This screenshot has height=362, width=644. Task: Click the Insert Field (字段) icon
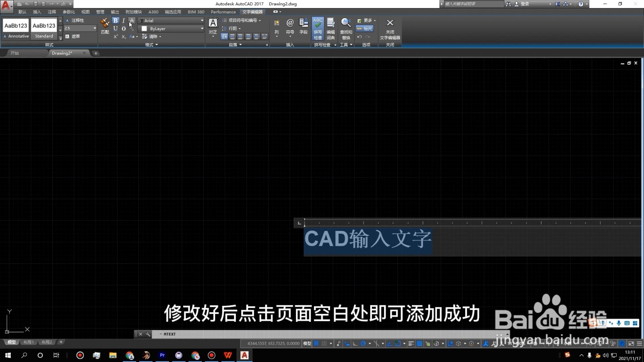click(303, 26)
